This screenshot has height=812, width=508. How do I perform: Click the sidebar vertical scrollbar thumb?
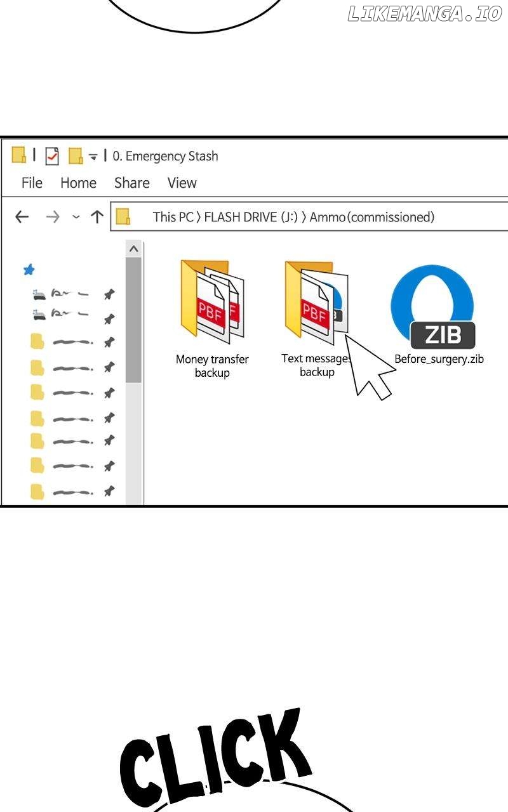click(x=133, y=320)
